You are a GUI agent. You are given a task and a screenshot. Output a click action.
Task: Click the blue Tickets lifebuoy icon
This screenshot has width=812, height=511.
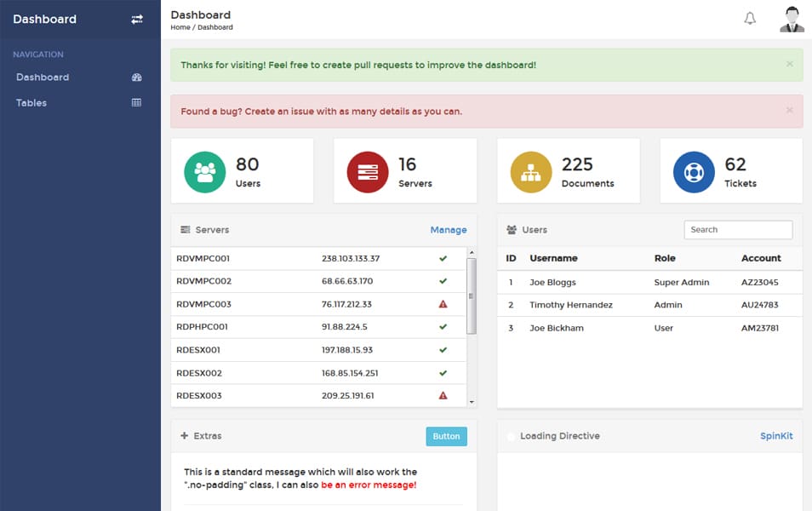(693, 170)
